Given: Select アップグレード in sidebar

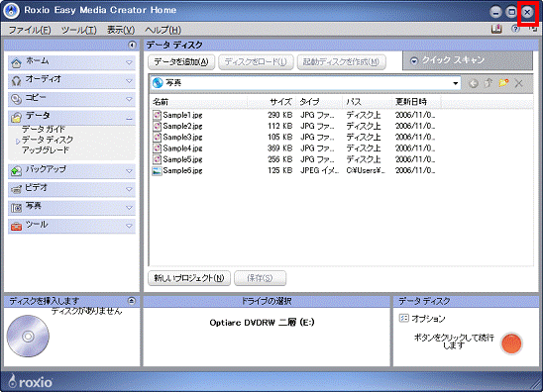Looking at the screenshot, I should point(46,150).
